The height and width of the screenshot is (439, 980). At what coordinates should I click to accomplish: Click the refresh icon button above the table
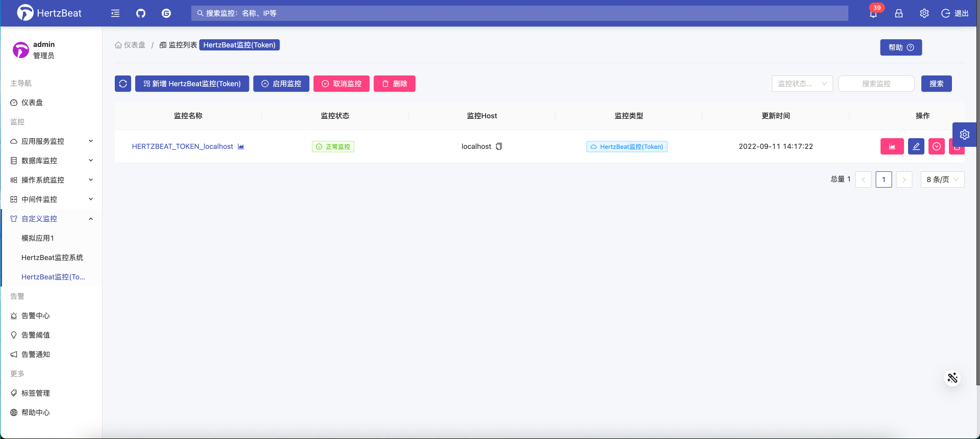[123, 84]
